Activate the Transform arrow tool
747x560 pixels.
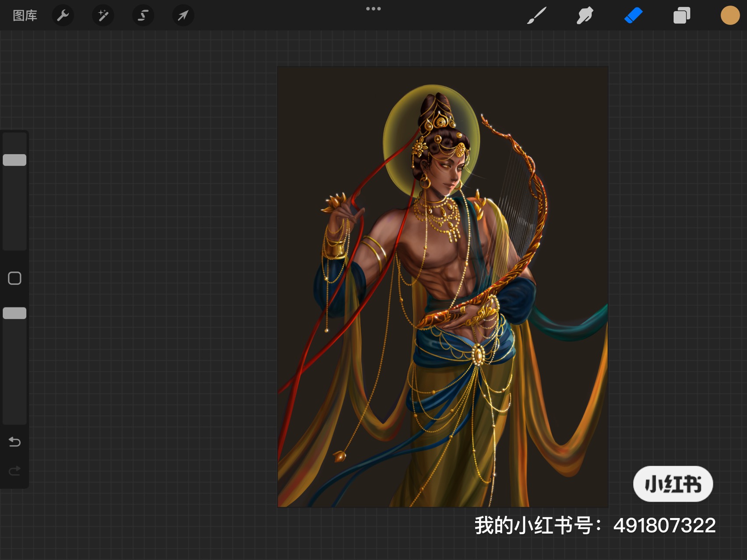pyautogui.click(x=183, y=16)
